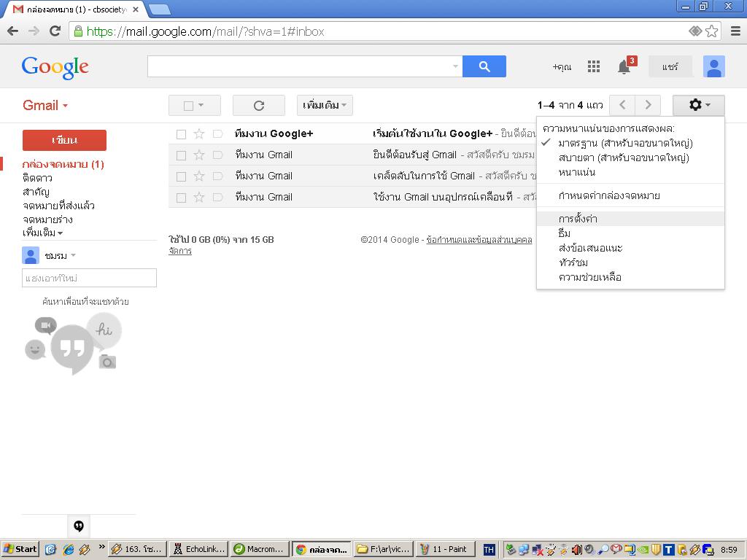Image resolution: width=747 pixels, height=560 pixels.
Task: Click the '+คุณ' link
Action: [562, 67]
